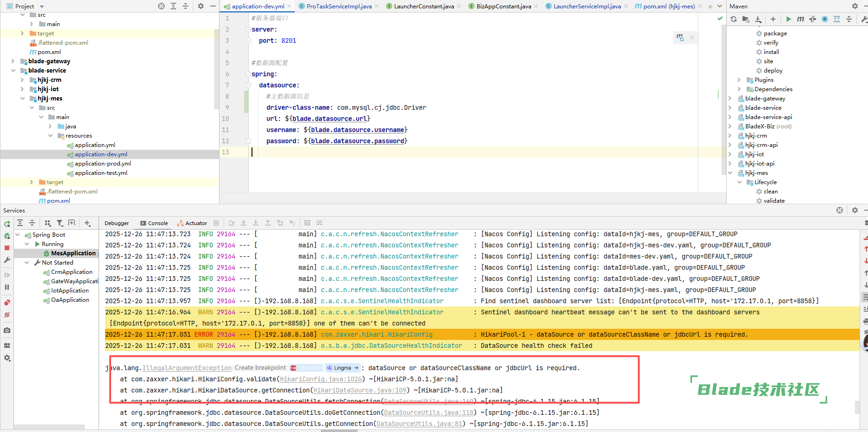Toggle Maven Skip Tests mode lightning icon
This screenshot has height=432, width=868.
825,19
